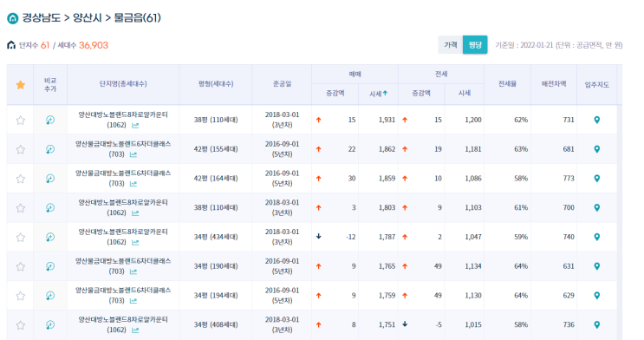The image size is (644, 340).
Task: Open the price chart icon in the 164세대 row
Action: (133, 184)
